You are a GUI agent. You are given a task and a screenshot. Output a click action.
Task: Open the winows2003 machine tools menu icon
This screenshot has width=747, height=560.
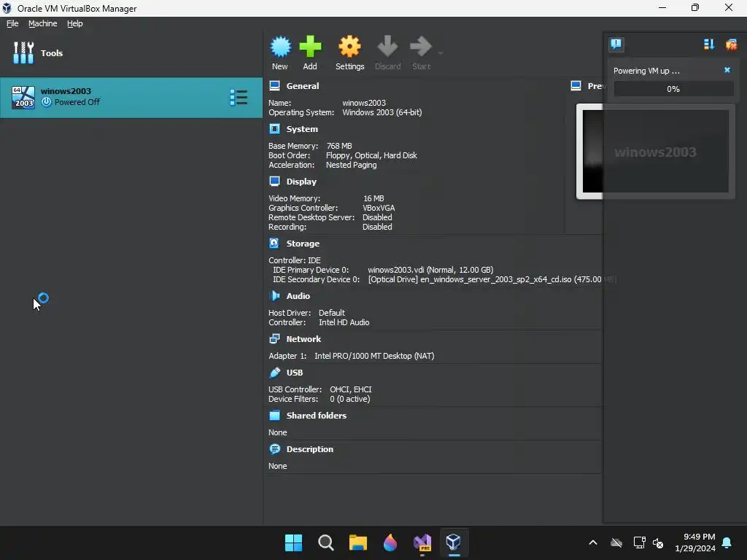pos(239,97)
